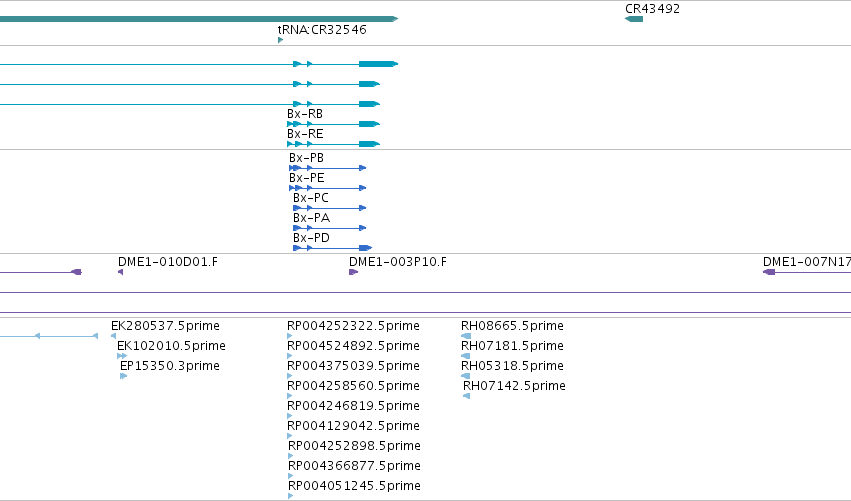Click the RP004258560.5prime label

[x=353, y=386]
